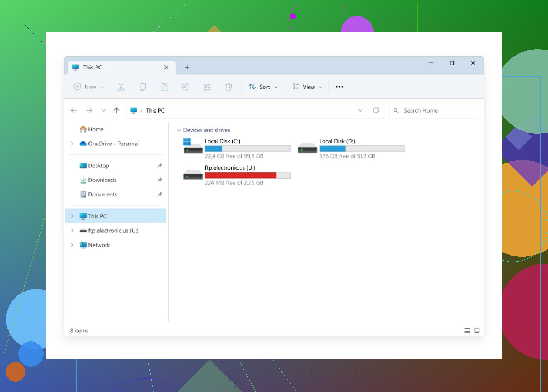The image size is (548, 392).
Task: Click the Cut scissors icon
Action: tap(121, 87)
